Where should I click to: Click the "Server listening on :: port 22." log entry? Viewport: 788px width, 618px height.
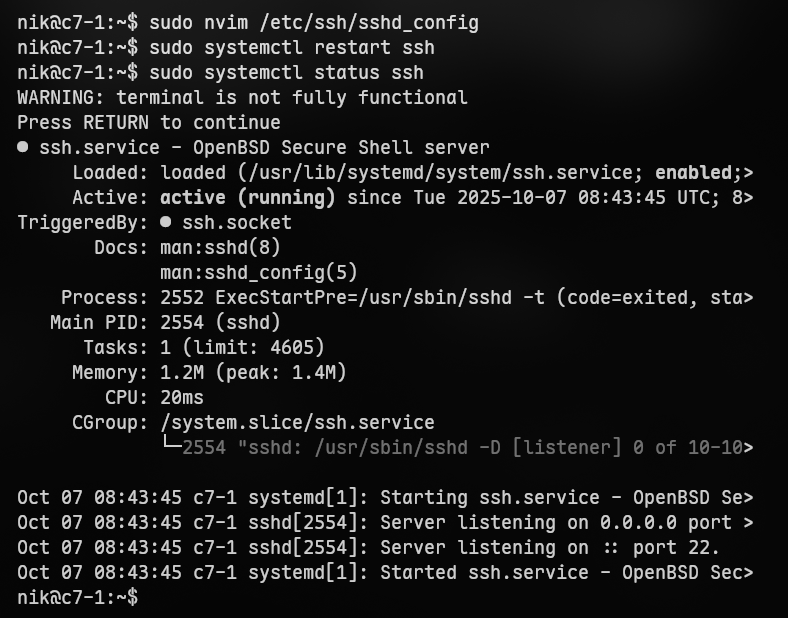click(x=550, y=547)
